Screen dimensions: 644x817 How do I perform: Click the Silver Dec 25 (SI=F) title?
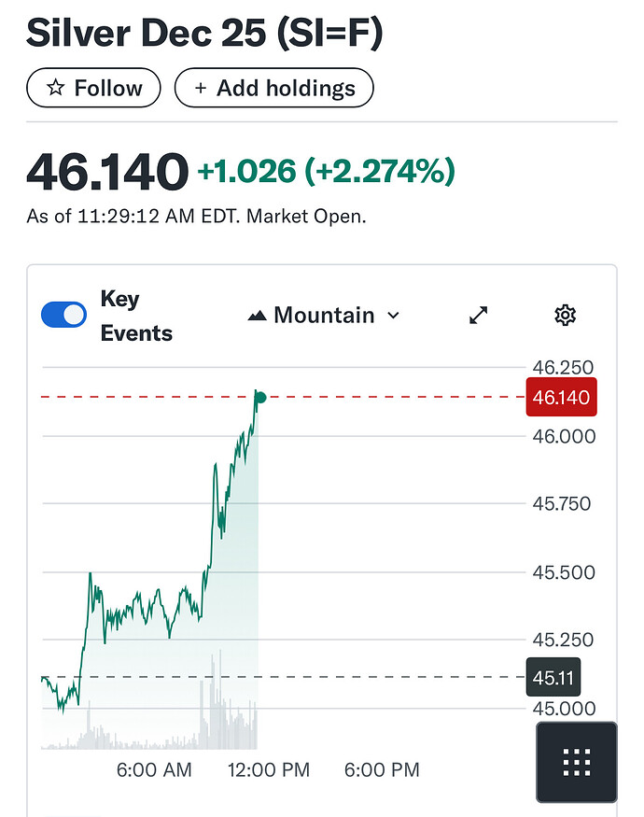[204, 34]
